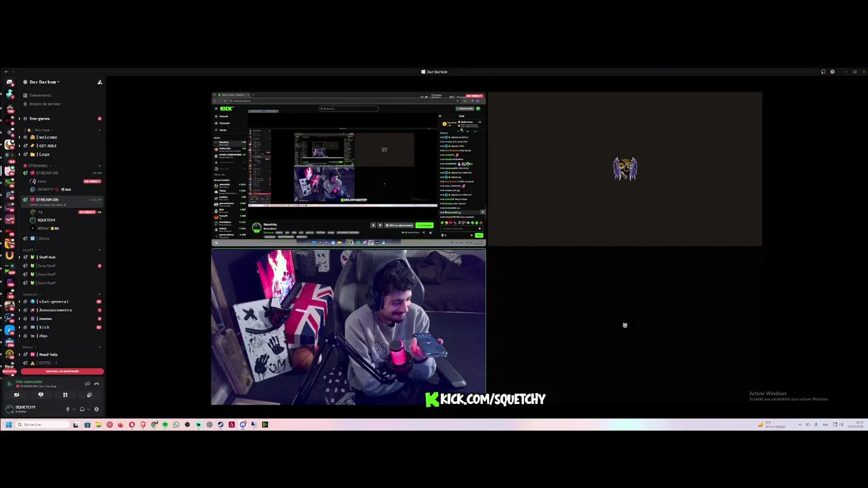868x488 pixels.
Task: Toggle headphone deafen
Action: point(82,409)
